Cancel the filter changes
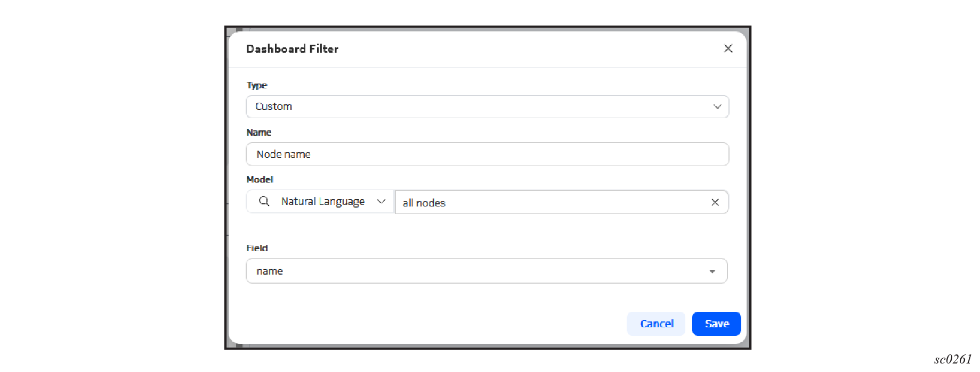The height and width of the screenshot is (372, 980). [x=656, y=324]
